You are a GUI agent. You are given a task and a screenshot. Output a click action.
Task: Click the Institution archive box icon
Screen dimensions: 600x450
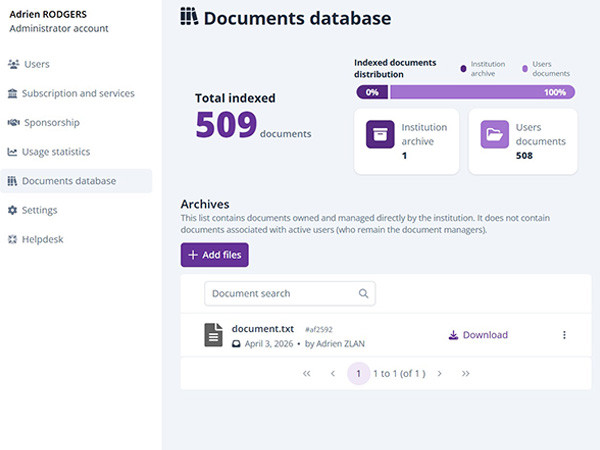(x=381, y=134)
